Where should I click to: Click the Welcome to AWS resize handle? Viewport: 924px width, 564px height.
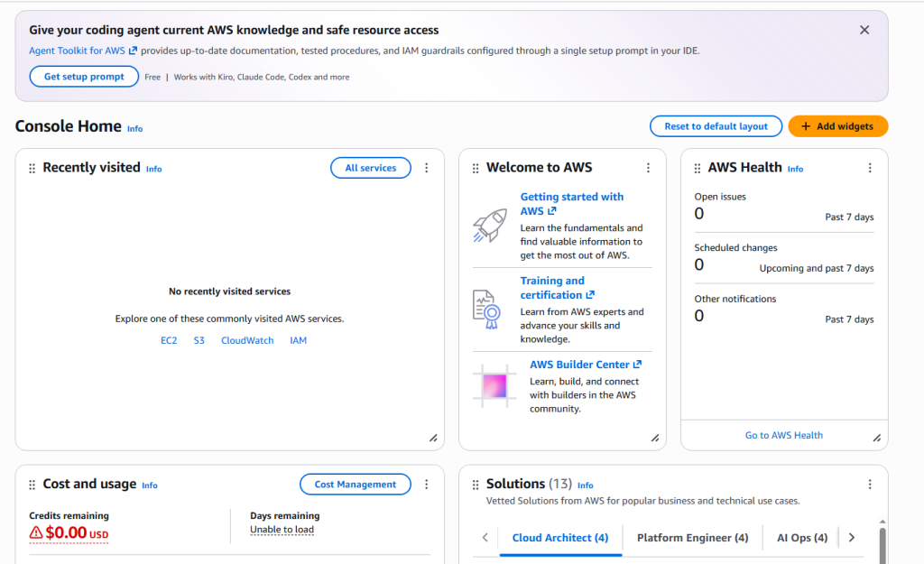[x=655, y=438]
